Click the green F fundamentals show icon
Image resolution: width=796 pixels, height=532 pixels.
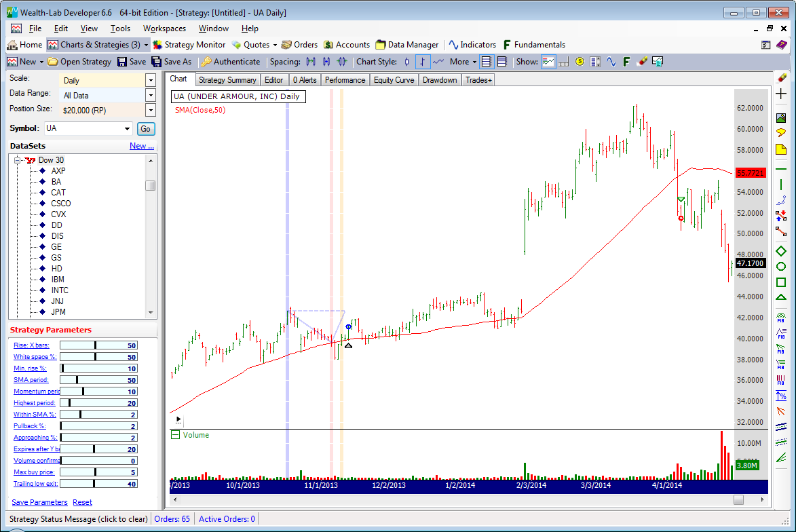[626, 62]
